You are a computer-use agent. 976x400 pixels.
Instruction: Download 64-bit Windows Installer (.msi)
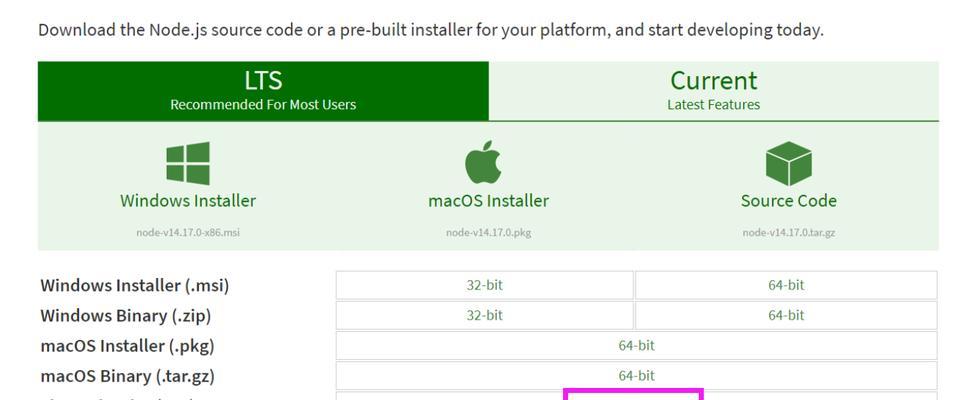[x=786, y=285]
